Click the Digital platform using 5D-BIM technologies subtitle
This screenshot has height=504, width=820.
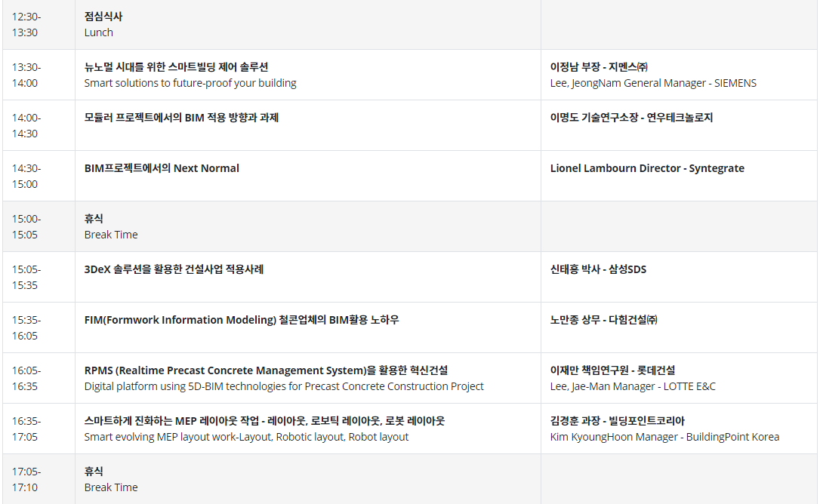284,386
